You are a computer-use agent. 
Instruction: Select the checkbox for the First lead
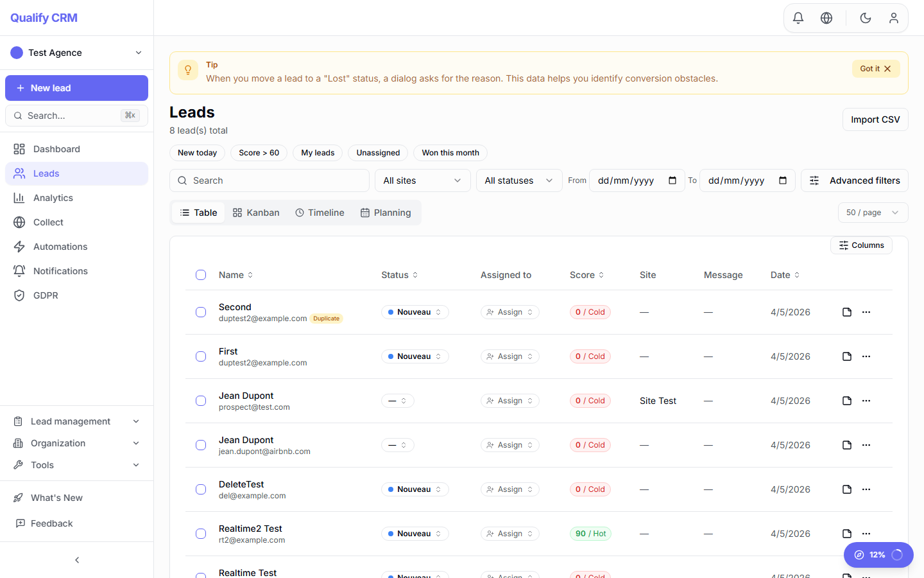coord(200,356)
